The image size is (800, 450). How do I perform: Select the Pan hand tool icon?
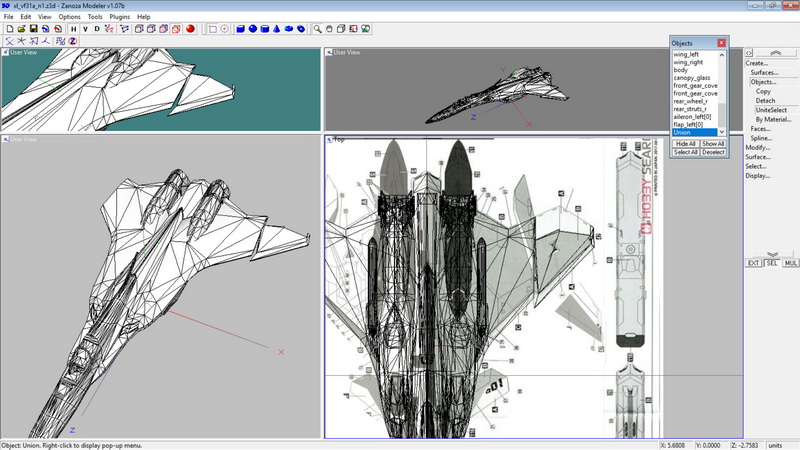click(329, 29)
